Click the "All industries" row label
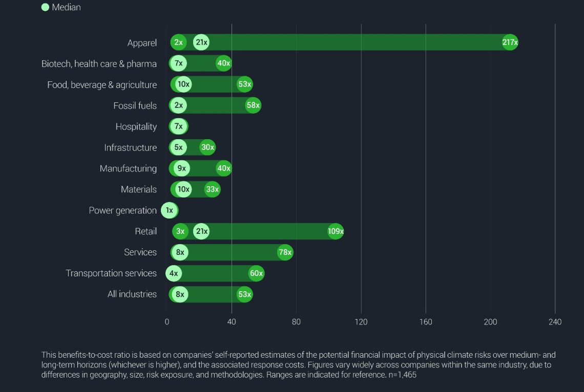This screenshot has height=392, width=584. click(132, 294)
